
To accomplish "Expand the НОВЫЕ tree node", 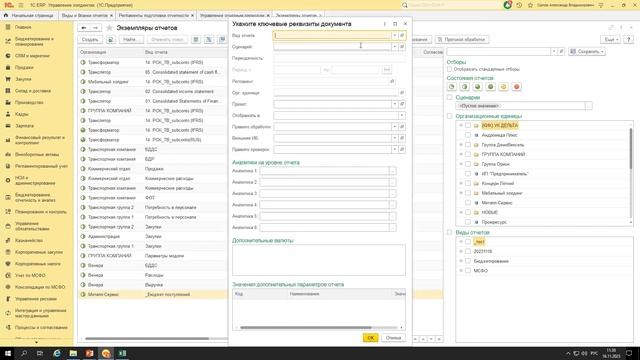I will pos(461,212).
